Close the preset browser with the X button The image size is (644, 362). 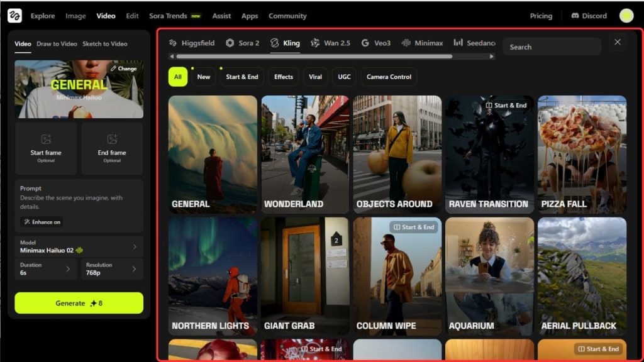[617, 42]
